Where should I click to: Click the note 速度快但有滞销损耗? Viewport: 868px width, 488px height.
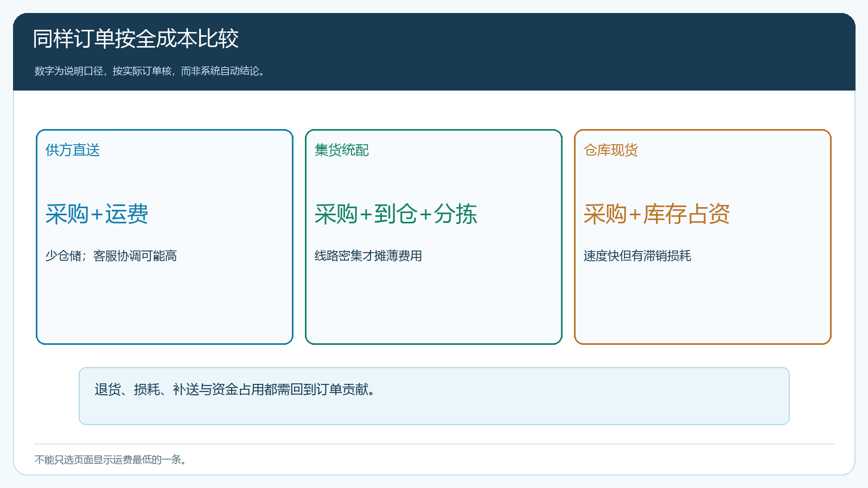coord(637,255)
